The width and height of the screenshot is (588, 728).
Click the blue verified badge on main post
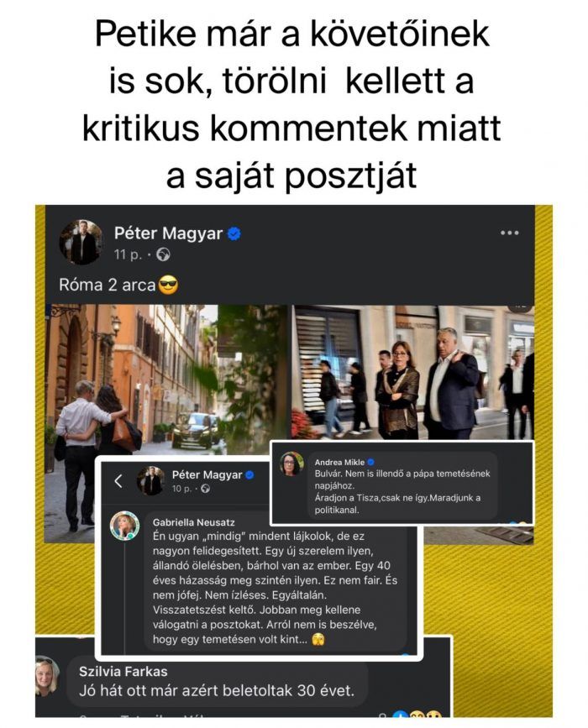point(234,233)
